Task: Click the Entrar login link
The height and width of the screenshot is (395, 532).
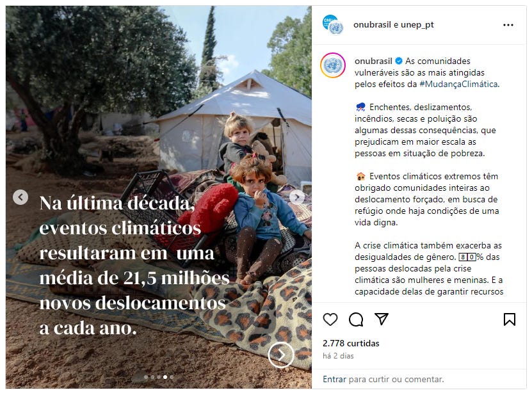Action: pyautogui.click(x=334, y=379)
